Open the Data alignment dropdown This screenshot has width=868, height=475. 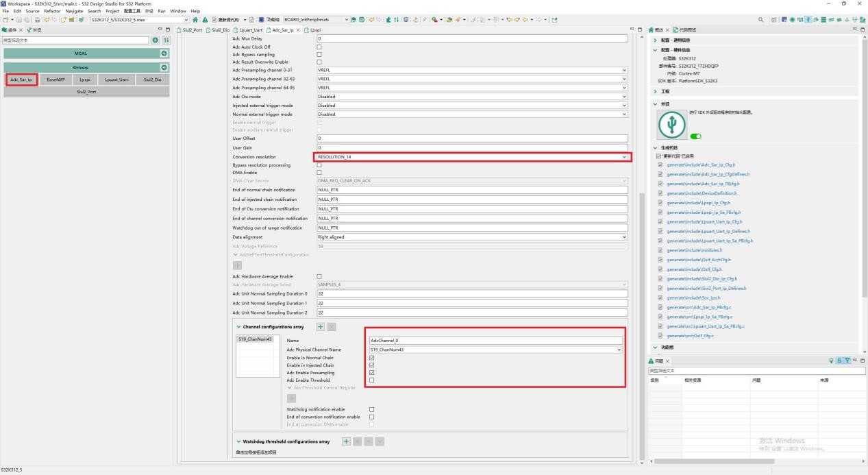[624, 237]
